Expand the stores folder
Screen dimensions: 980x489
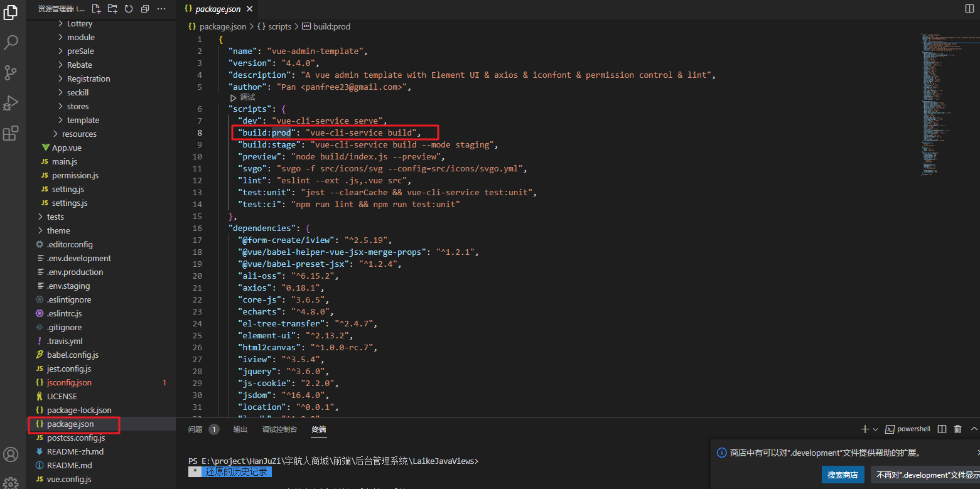[x=78, y=106]
